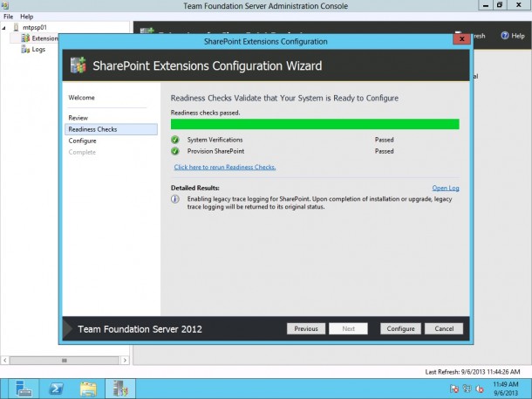
Task: Go to the Review wizard step
Action: point(78,118)
